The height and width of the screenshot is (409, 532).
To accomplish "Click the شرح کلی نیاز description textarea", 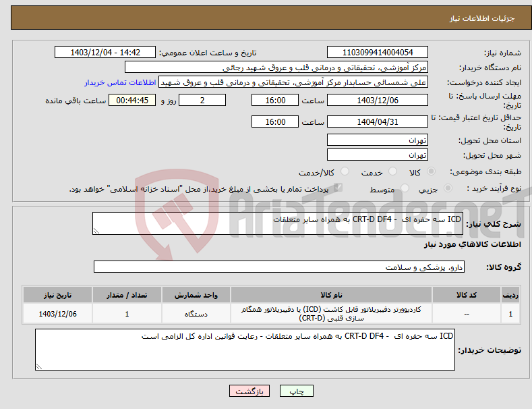I will [x=278, y=223].
